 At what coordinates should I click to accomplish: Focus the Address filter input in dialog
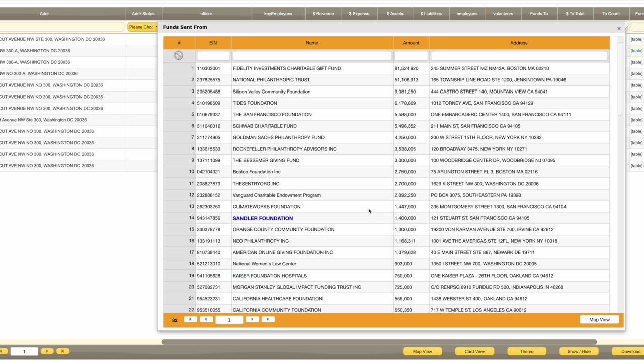519,56
